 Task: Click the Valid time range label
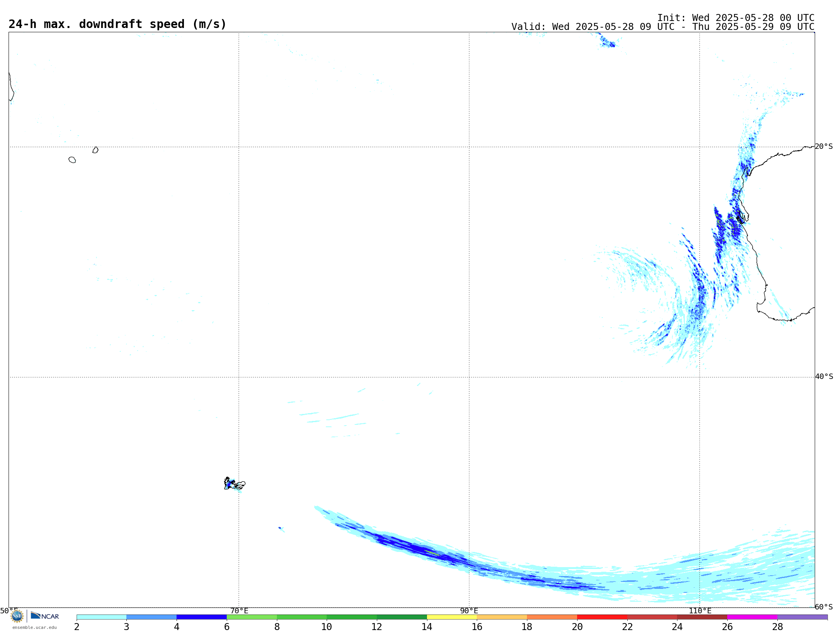pyautogui.click(x=663, y=27)
